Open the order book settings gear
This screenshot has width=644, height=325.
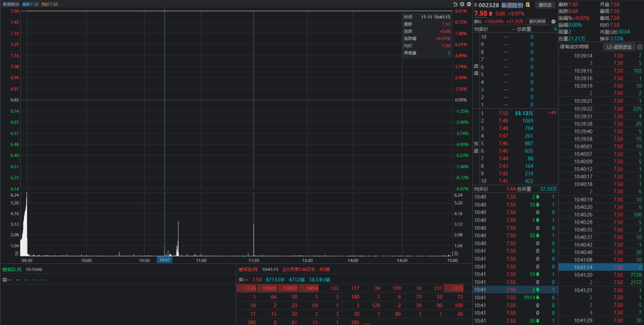point(553,21)
